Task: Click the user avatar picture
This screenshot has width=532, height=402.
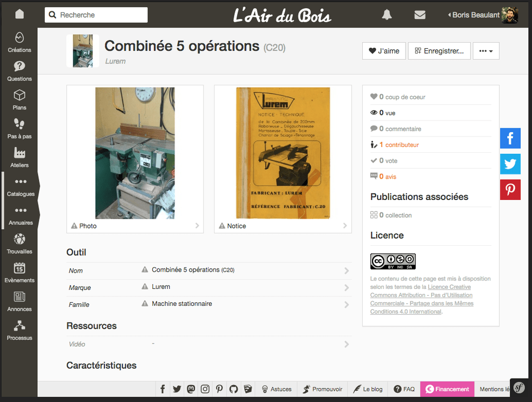Action: click(x=510, y=15)
